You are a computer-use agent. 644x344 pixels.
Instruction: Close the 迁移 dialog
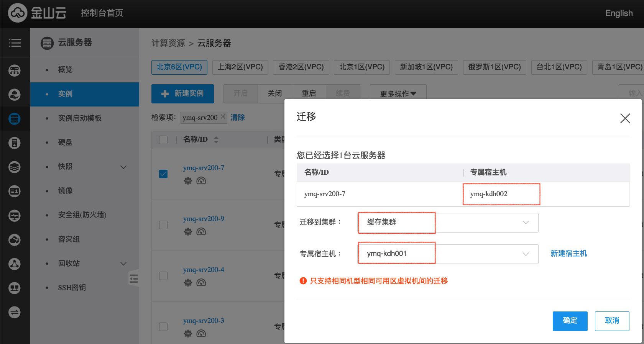point(625,118)
